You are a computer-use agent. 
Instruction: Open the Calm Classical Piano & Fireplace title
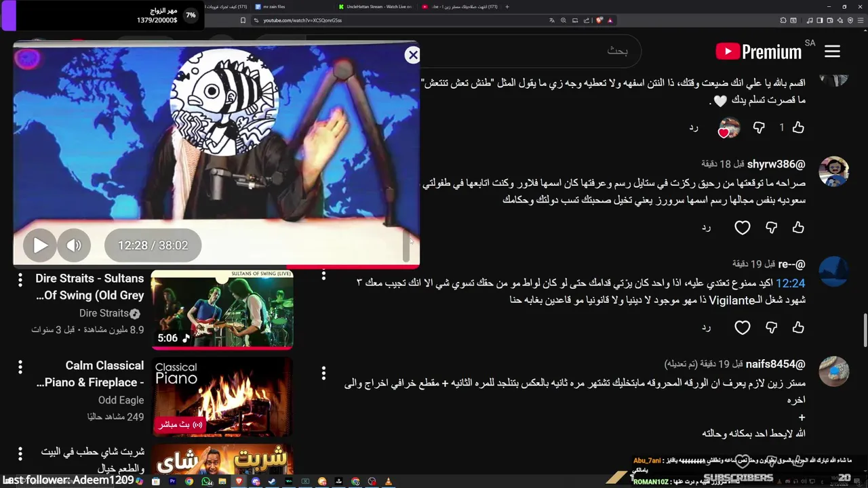[x=90, y=374]
